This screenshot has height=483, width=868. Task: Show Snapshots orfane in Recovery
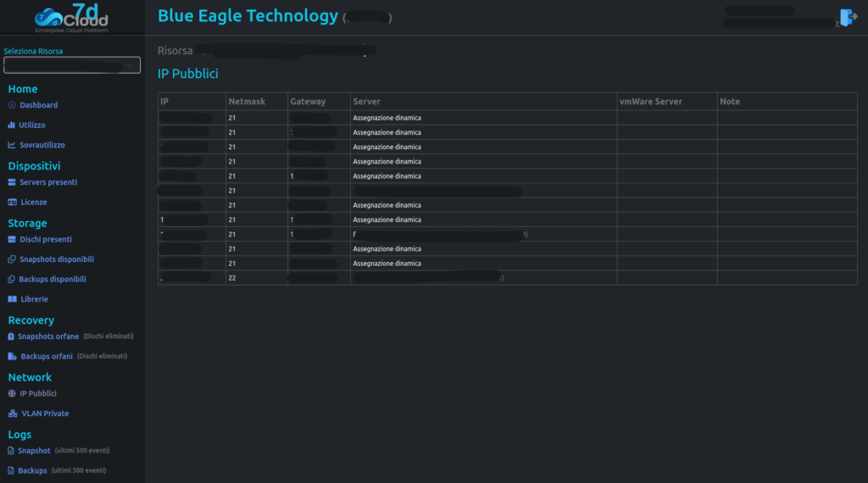(48, 336)
